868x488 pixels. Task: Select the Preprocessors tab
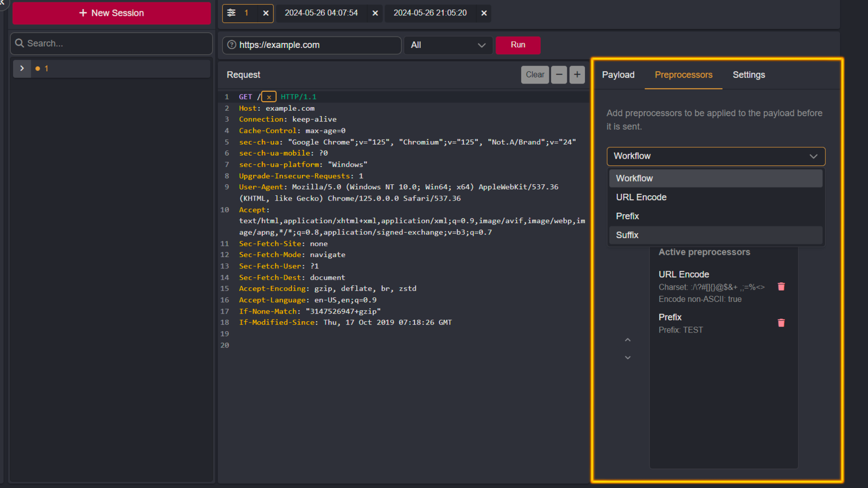point(684,75)
